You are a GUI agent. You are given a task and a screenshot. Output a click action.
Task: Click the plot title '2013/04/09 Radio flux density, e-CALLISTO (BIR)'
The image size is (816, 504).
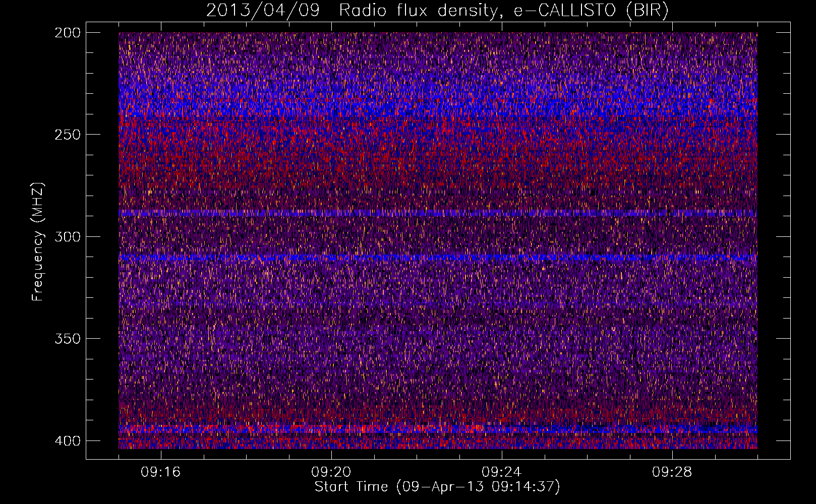(437, 10)
